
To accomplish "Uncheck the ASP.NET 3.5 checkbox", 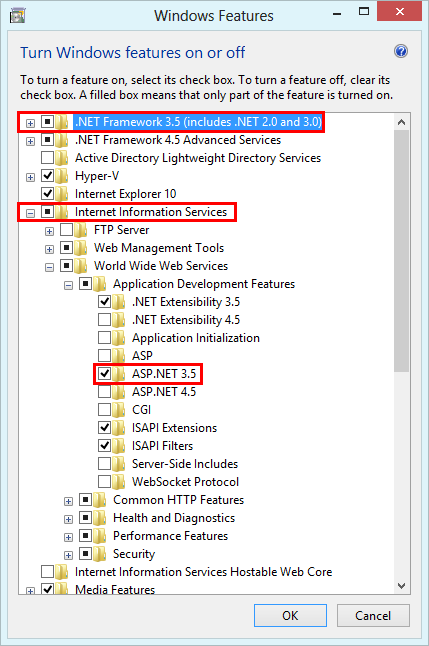I will coord(105,373).
